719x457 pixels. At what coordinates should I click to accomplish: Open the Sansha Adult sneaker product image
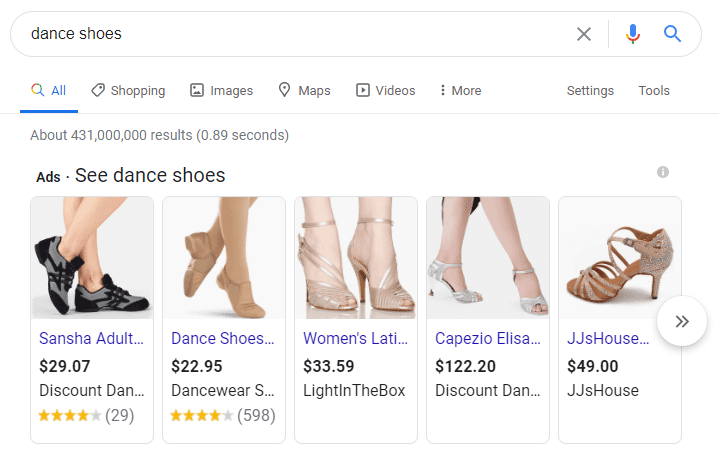click(x=92, y=258)
